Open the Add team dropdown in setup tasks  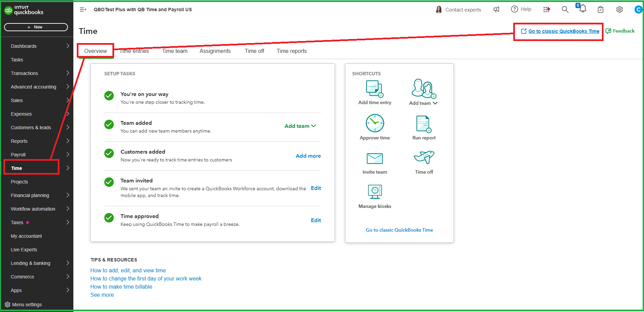click(300, 126)
